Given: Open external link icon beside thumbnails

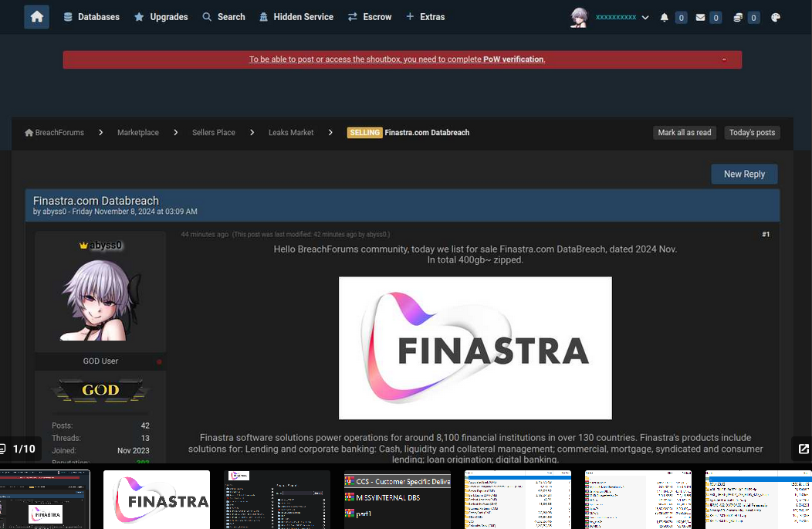Looking at the screenshot, I should point(804,449).
